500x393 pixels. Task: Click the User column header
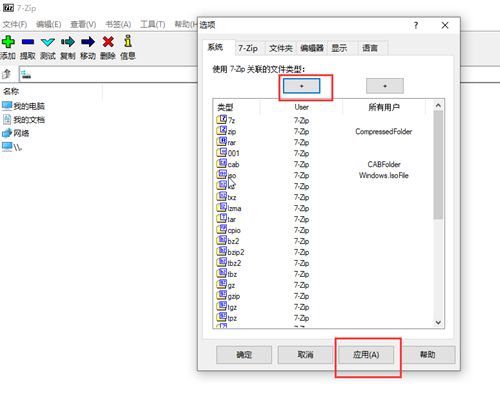click(301, 107)
